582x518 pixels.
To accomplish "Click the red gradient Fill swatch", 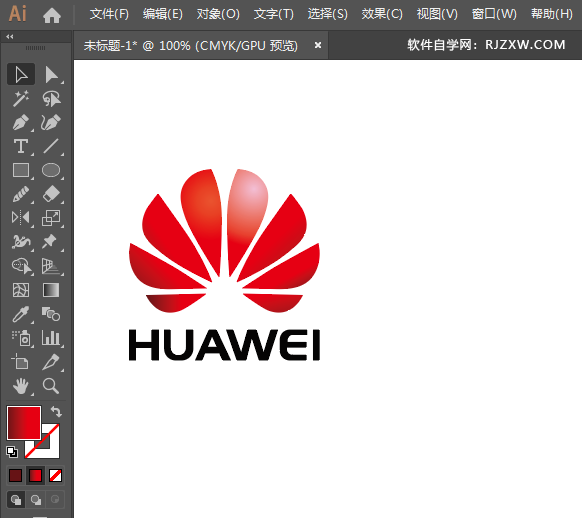I will tap(24, 423).
